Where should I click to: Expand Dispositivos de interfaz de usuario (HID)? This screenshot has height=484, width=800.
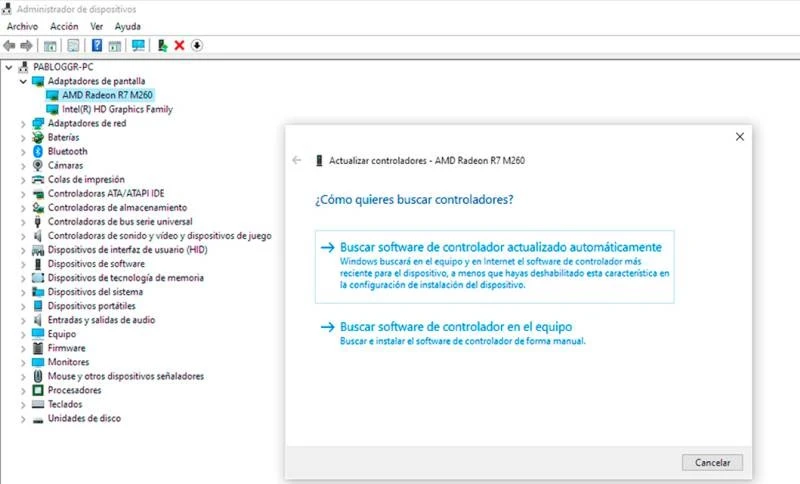coord(23,250)
